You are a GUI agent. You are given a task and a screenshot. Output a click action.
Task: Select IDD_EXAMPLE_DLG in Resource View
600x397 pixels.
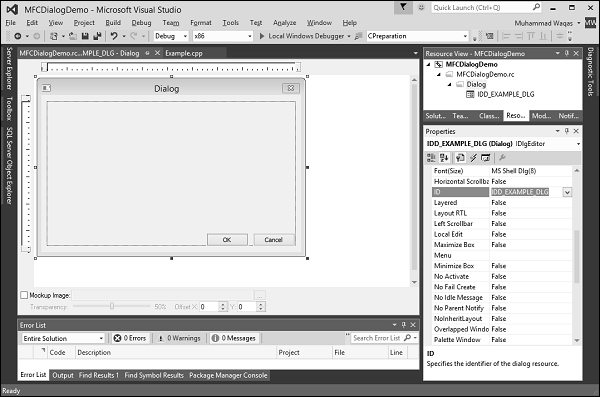[x=505, y=94]
